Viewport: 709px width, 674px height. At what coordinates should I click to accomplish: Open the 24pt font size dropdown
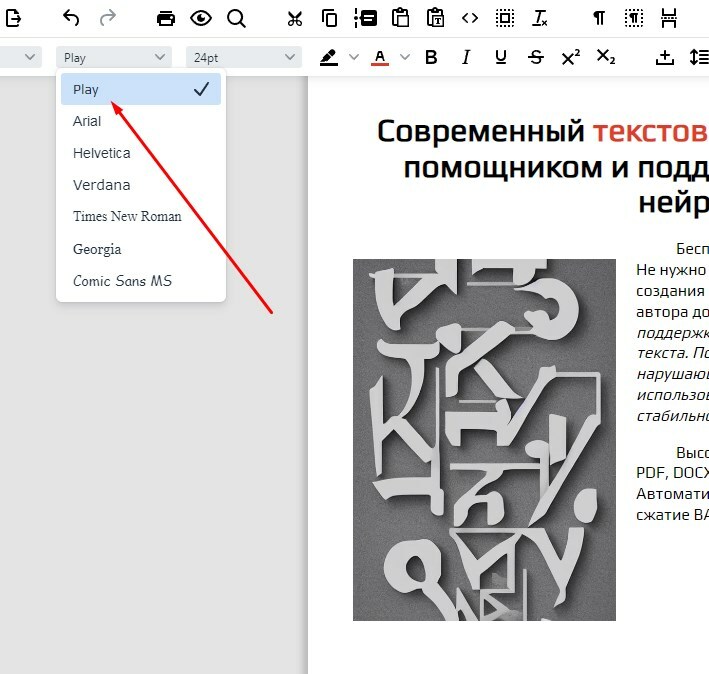[x=243, y=58]
